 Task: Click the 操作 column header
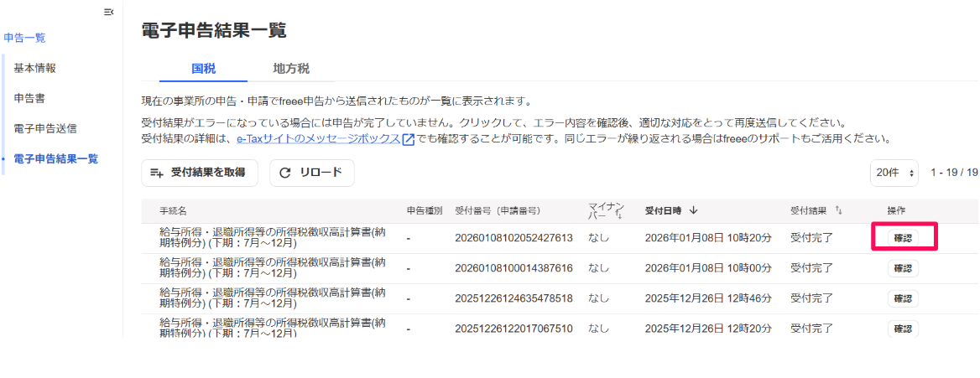896,210
